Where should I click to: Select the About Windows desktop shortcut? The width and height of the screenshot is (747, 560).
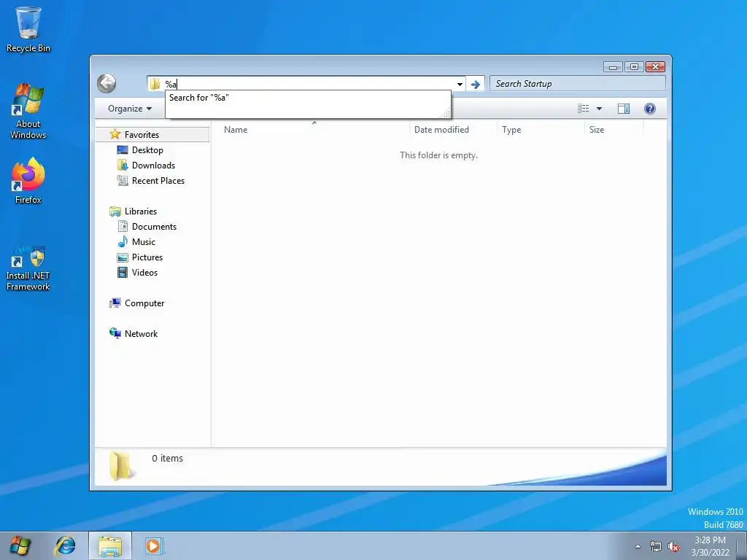[x=28, y=111]
